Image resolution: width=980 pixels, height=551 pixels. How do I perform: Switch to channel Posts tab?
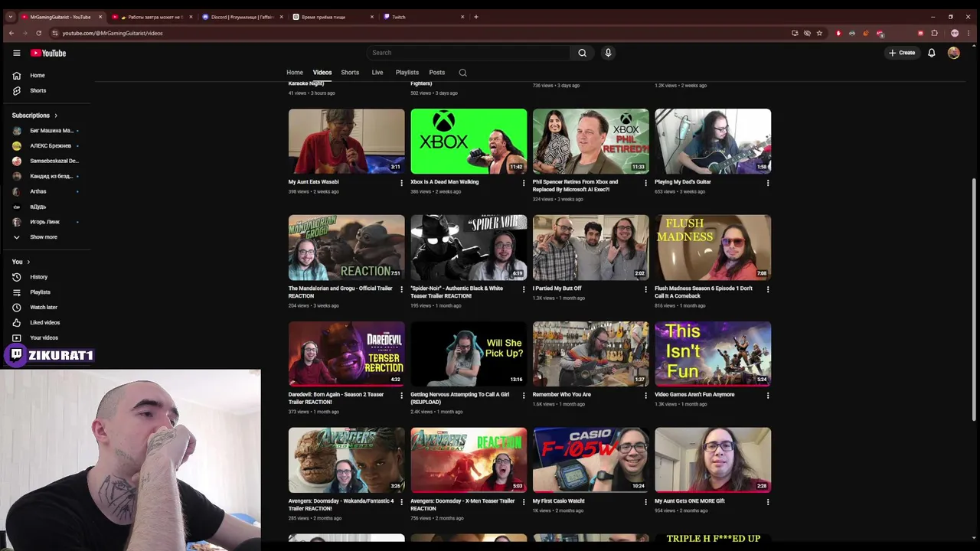pos(437,73)
